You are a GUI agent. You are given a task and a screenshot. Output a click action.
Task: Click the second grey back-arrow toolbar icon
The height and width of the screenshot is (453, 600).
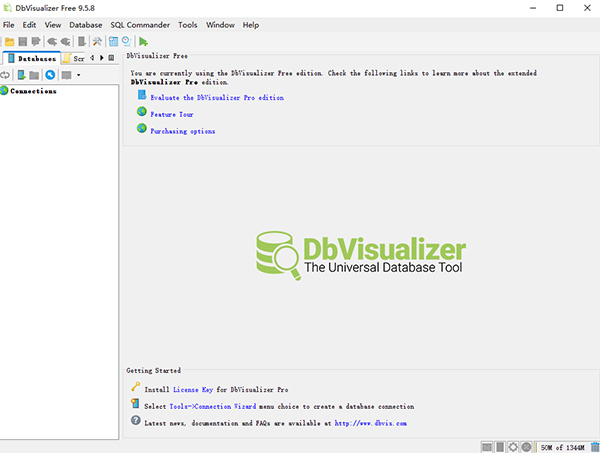point(65,41)
